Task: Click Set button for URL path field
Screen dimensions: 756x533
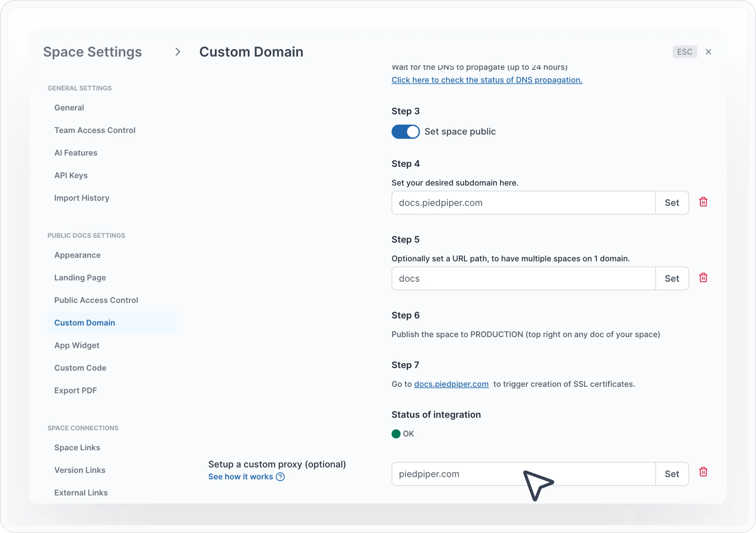Action: pos(672,278)
